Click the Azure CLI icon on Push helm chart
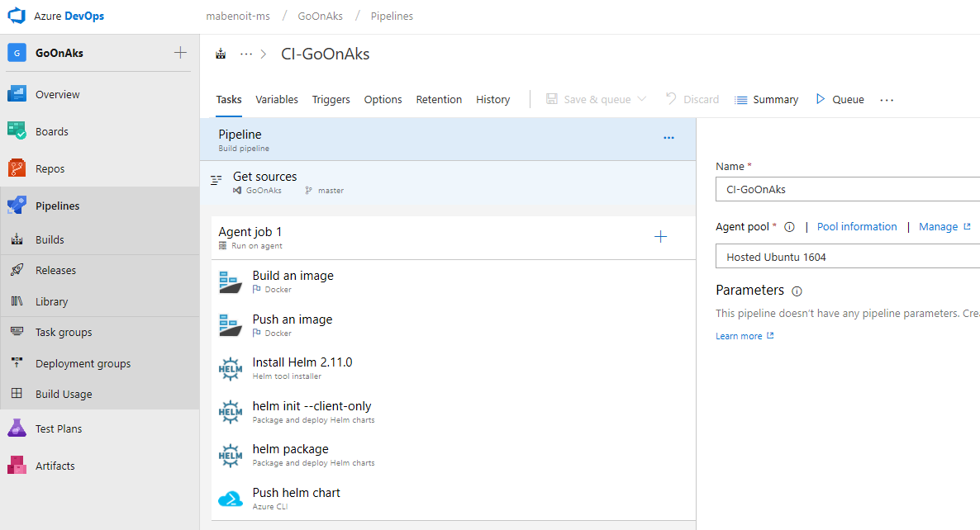Image resolution: width=980 pixels, height=530 pixels. click(x=230, y=498)
